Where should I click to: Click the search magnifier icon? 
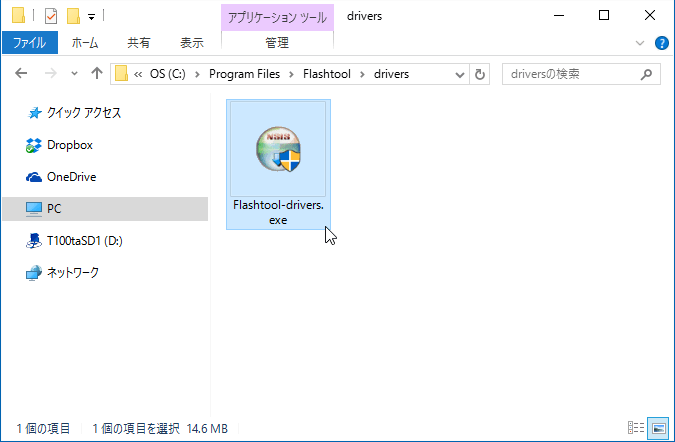click(x=646, y=74)
